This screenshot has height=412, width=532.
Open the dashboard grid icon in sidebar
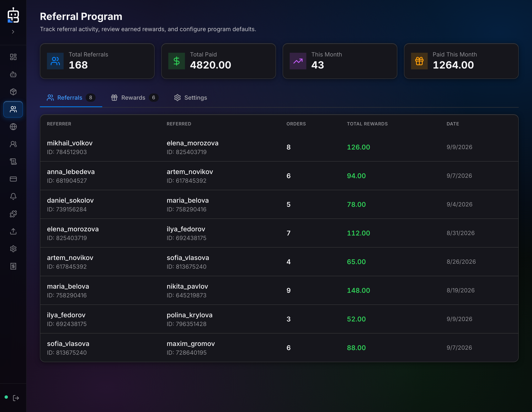point(13,57)
